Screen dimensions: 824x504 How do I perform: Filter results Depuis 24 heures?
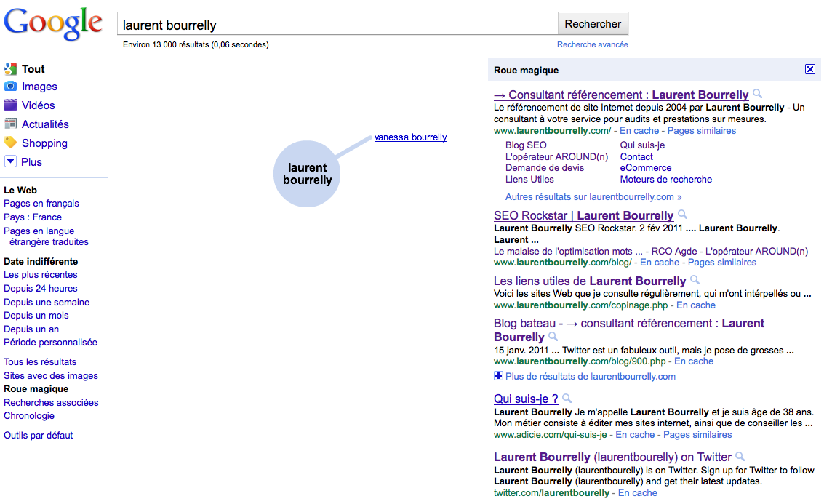(x=41, y=288)
